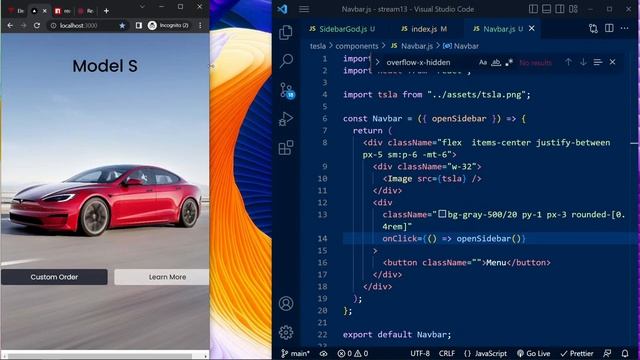Open the Run and Debug view
Screen dimensions: 640x360
286,119
